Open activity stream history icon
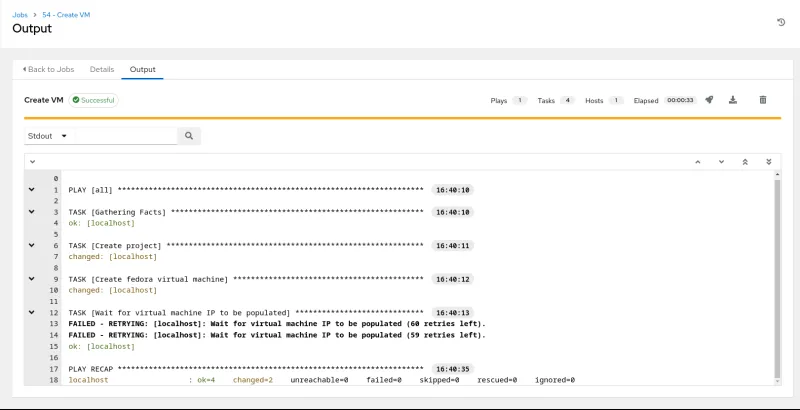 [780, 22]
